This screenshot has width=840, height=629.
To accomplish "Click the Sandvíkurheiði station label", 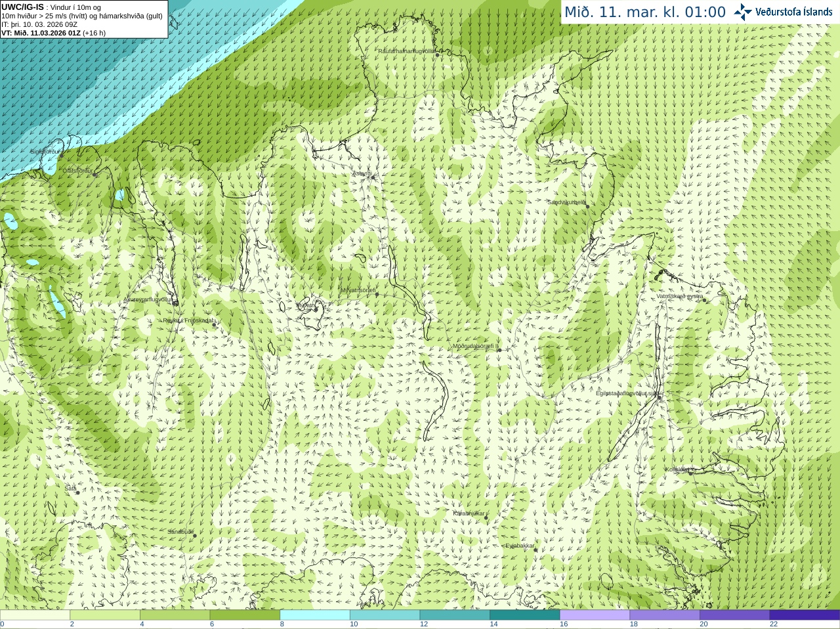I will pos(567,202).
